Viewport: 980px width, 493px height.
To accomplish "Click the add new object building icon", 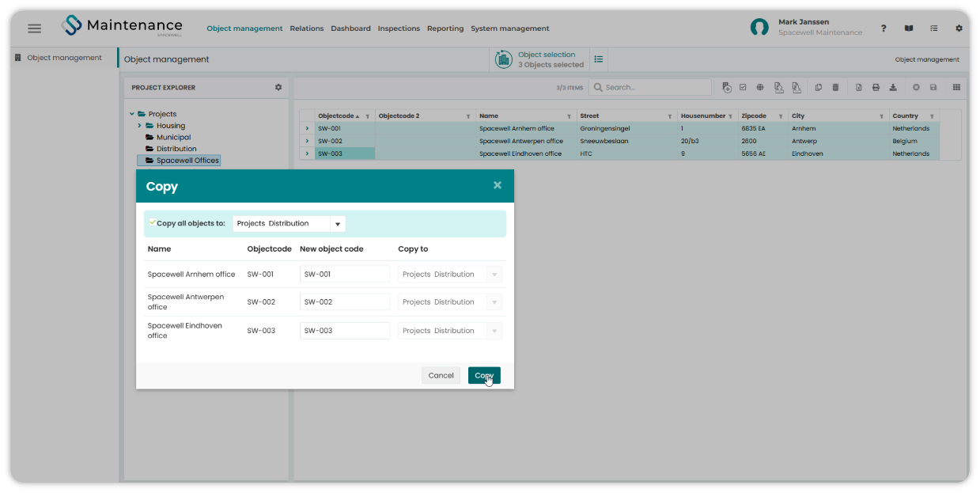I will [727, 87].
